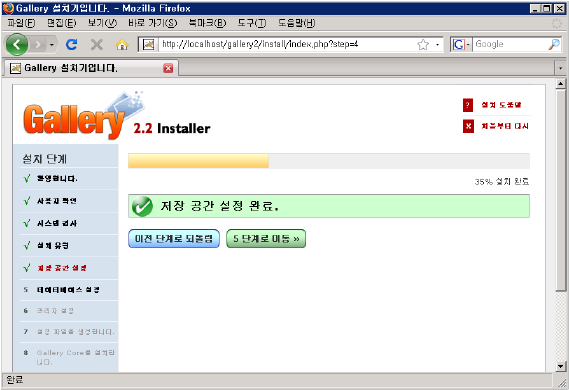Click grayed step 7 in sidebar
Viewport: 569px width, 390px height.
75,332
